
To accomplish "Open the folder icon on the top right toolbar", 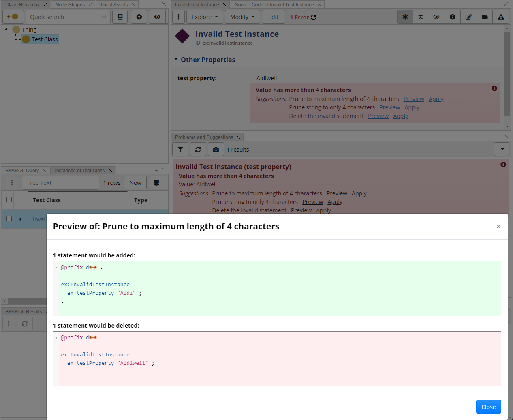I will click(485, 17).
